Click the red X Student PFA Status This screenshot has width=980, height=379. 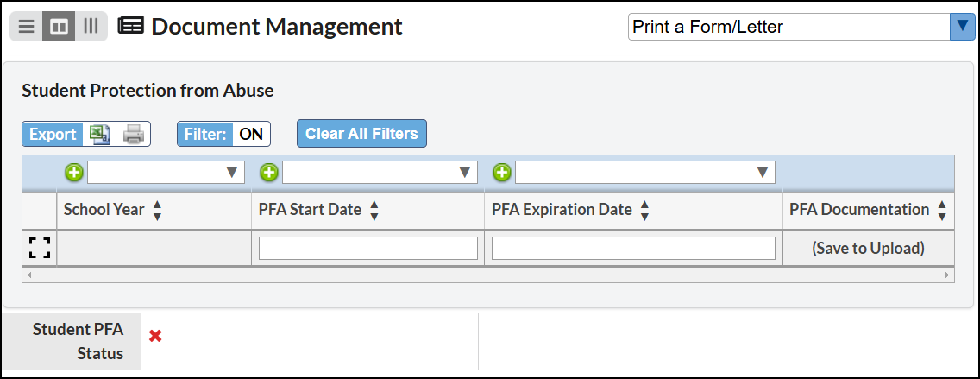(155, 336)
